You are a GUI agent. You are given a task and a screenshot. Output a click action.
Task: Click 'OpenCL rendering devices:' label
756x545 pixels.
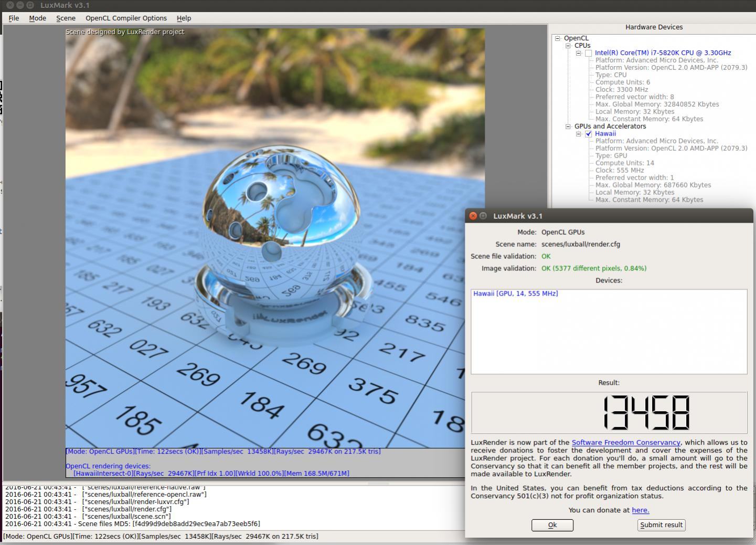[108, 466]
